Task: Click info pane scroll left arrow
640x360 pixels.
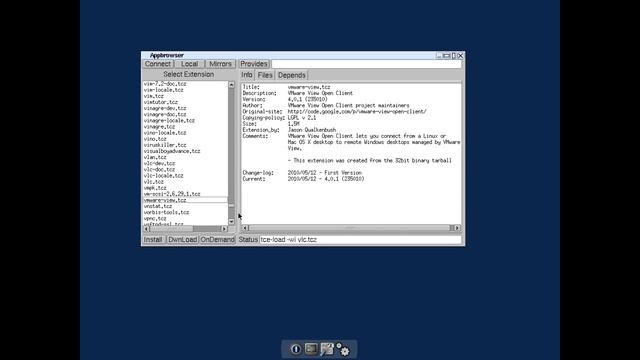Action: (x=245, y=228)
